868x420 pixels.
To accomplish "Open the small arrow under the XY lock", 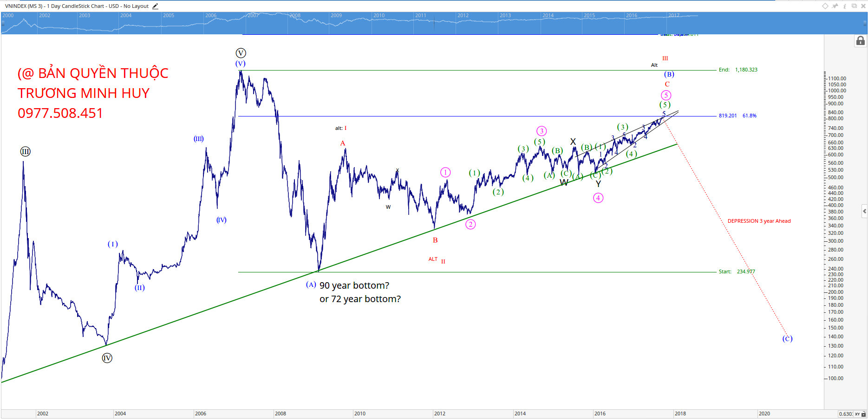I will pyautogui.click(x=863, y=414).
